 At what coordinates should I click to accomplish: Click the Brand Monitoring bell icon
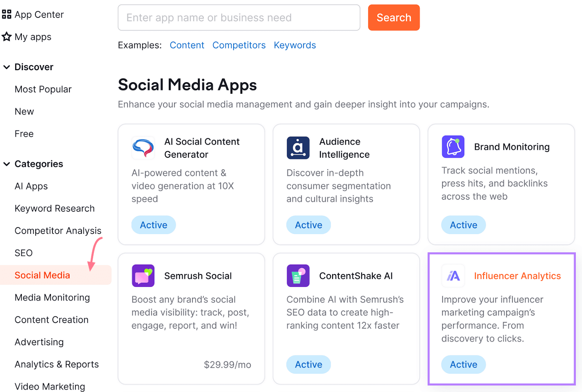coord(453,147)
